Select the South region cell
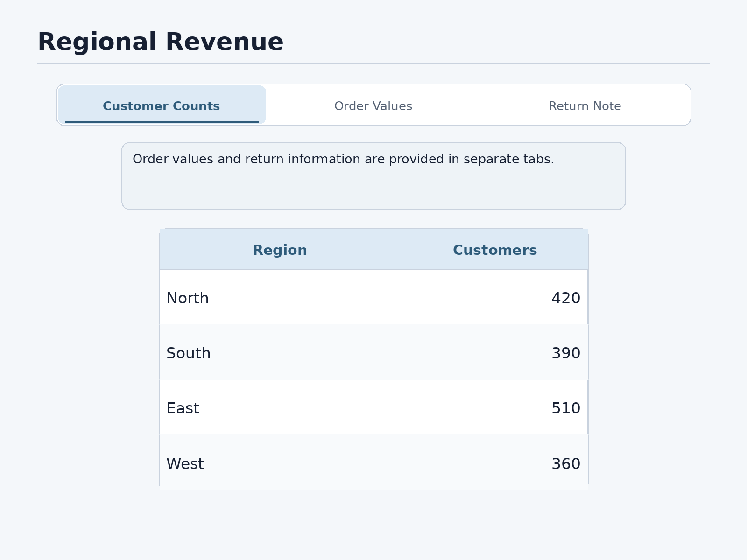This screenshot has width=747, height=560. 280,352
